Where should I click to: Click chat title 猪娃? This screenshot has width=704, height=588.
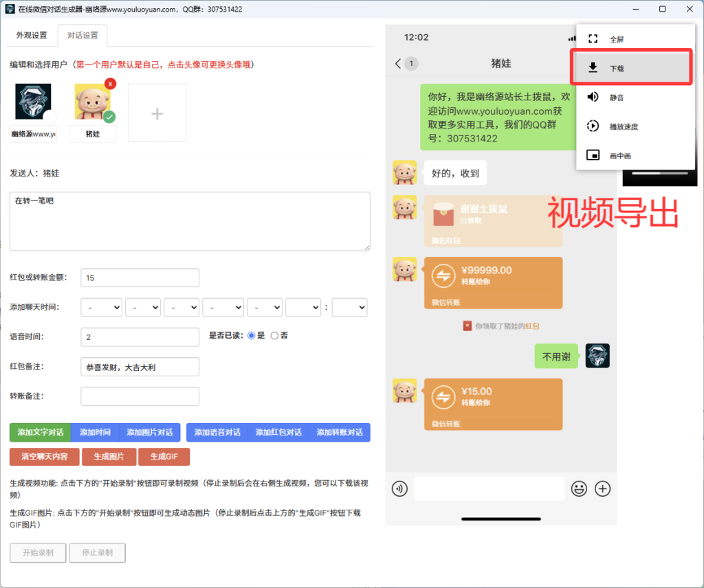click(501, 63)
